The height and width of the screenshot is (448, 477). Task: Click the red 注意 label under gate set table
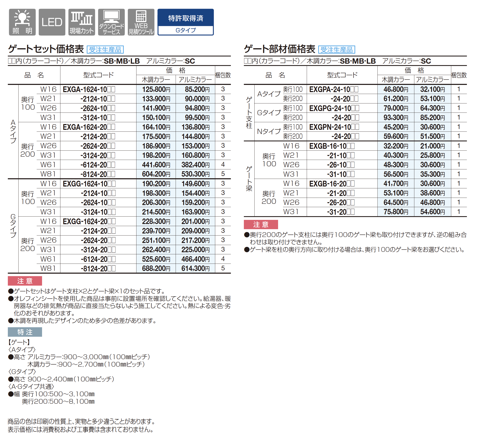tap(25, 281)
